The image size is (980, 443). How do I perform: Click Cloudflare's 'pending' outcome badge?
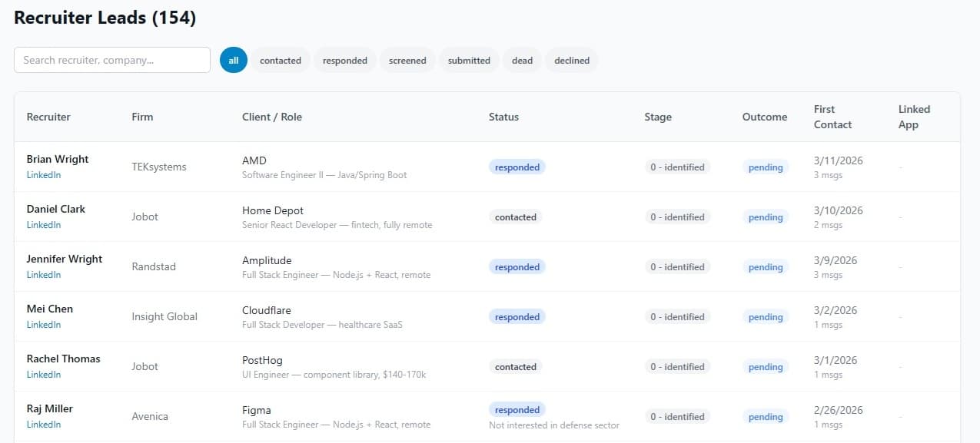coord(765,316)
